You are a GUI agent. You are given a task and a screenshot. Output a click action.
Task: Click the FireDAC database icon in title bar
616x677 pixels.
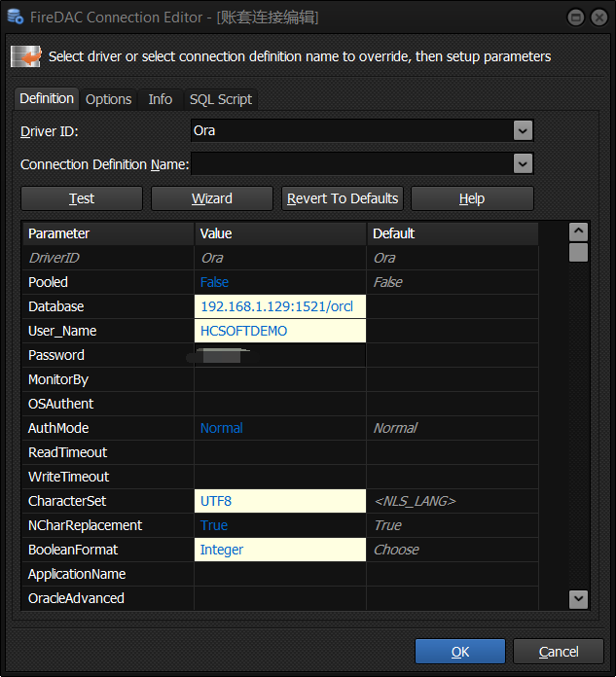(16, 17)
